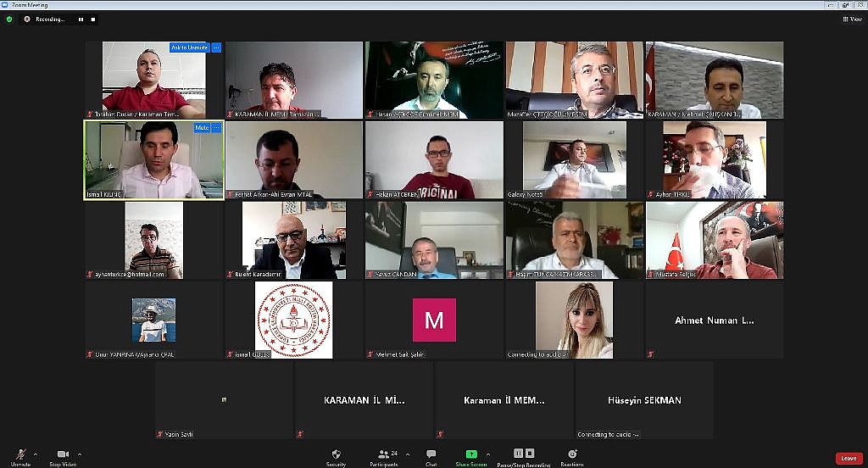Mute İsmail Kılınç using the Mute button
Screen dimensions: 868x468
pyautogui.click(x=202, y=128)
